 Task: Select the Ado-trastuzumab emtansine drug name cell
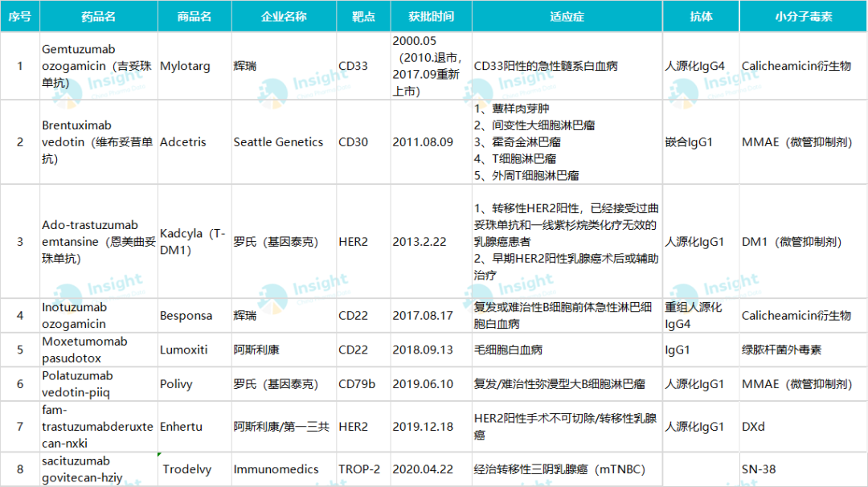click(x=99, y=242)
